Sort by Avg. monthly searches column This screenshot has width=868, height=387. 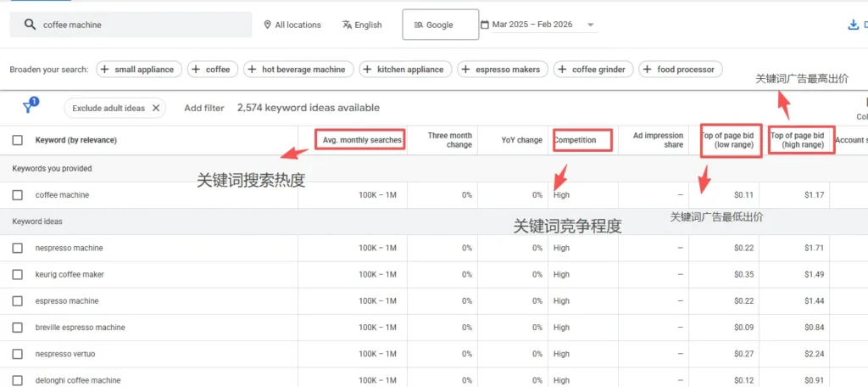[361, 140]
